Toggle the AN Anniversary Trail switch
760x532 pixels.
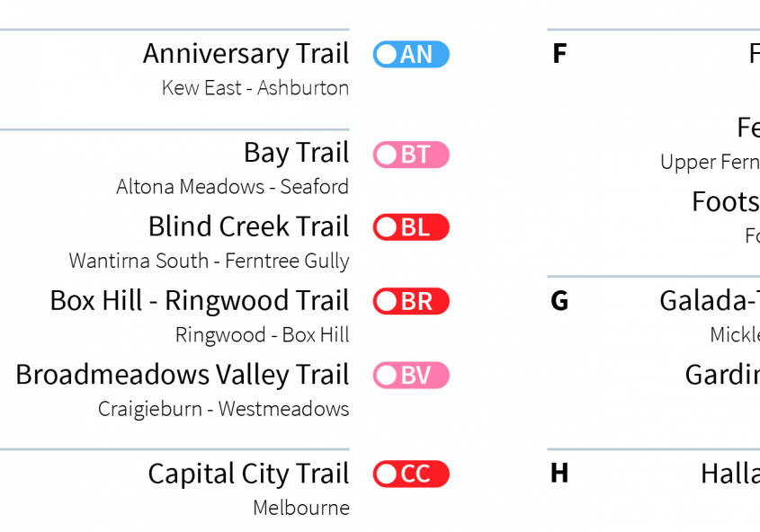click(x=411, y=54)
